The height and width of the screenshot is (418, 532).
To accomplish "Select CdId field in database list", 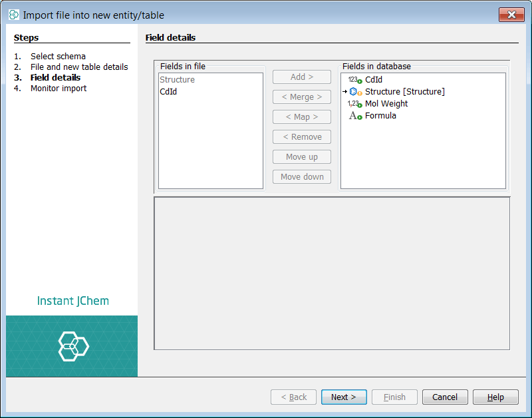I will 374,80.
